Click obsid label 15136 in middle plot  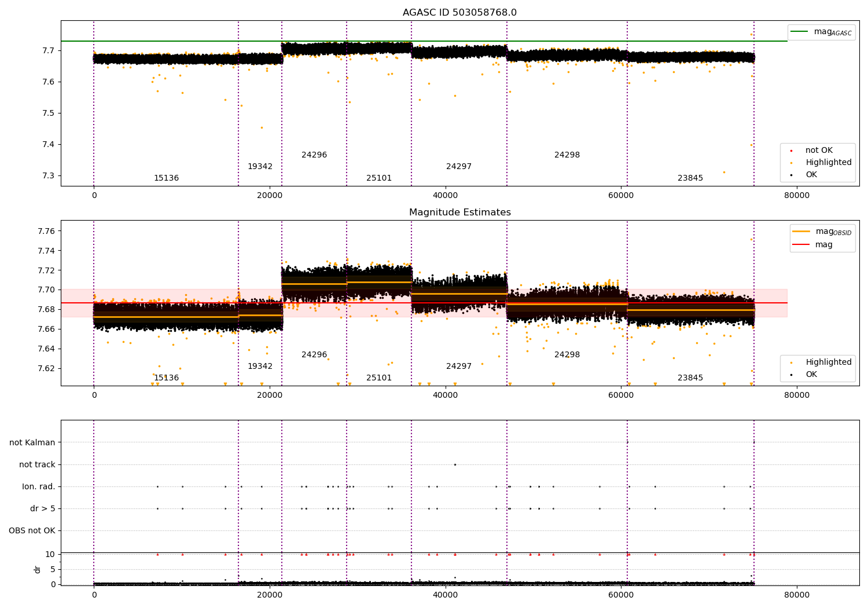point(166,378)
